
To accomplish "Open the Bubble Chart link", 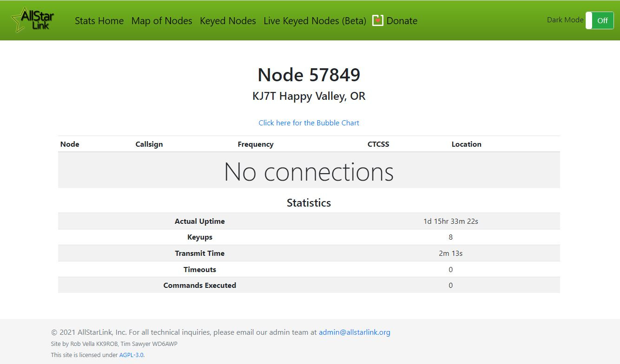I will coord(309,123).
